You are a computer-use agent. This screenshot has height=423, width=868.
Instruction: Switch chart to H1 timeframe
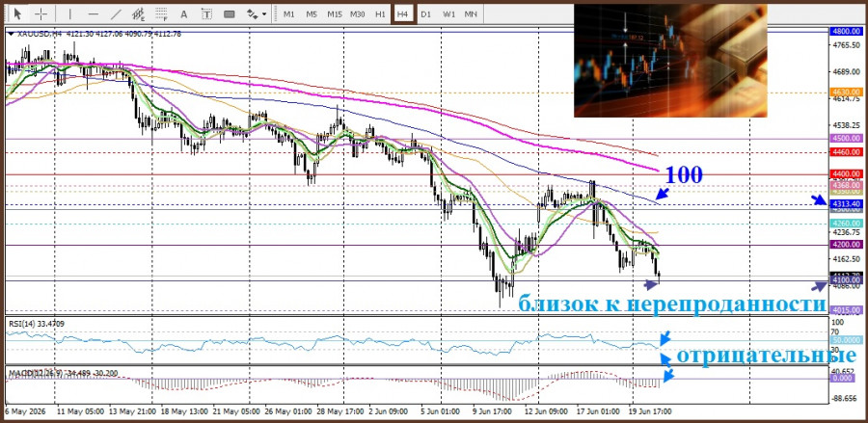pyautogui.click(x=380, y=14)
